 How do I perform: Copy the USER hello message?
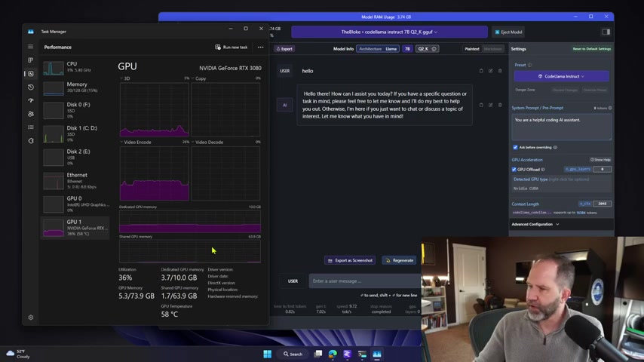coord(481,71)
